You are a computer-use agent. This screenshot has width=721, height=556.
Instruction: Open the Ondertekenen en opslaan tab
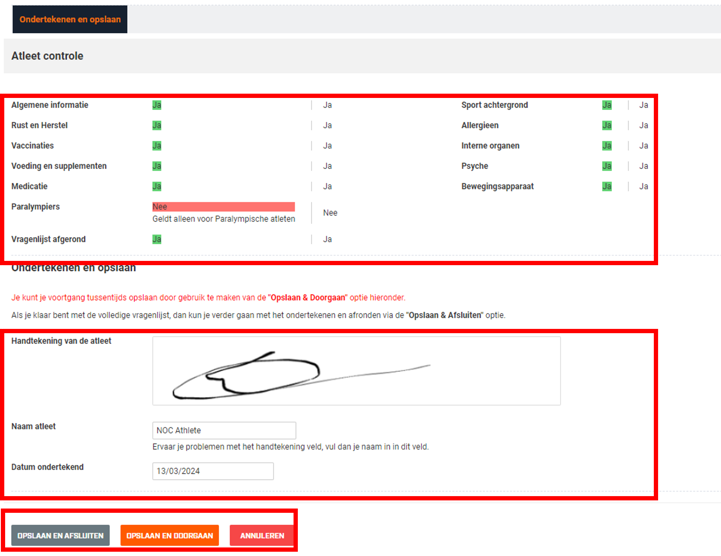pos(70,19)
